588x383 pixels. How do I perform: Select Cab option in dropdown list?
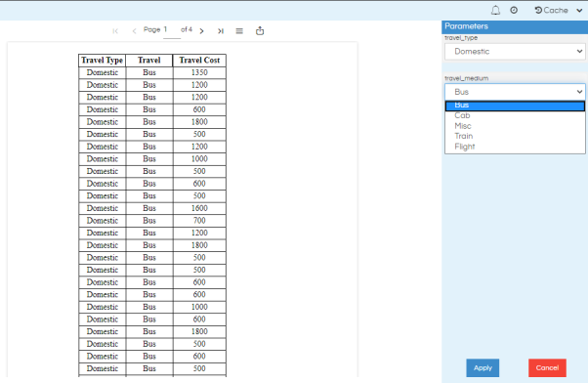pyautogui.click(x=515, y=115)
